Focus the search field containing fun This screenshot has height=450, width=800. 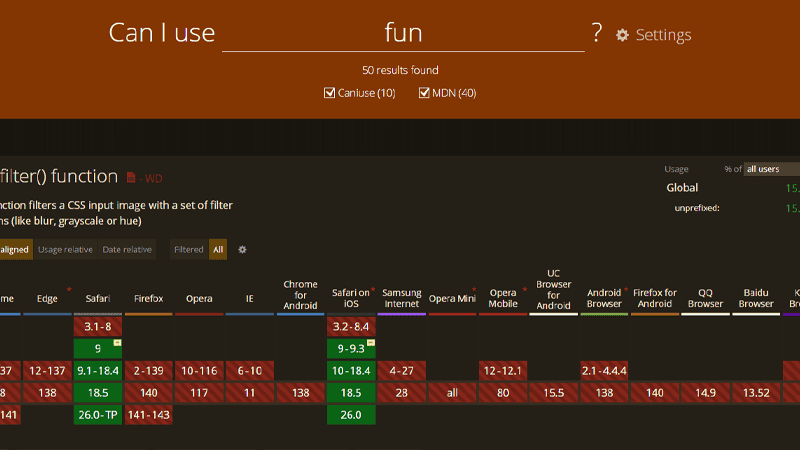pos(403,33)
